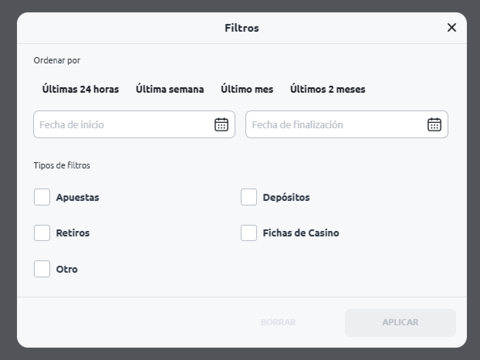Tick the Apuestas checkbox
Image resolution: width=480 pixels, height=360 pixels.
pyautogui.click(x=42, y=197)
